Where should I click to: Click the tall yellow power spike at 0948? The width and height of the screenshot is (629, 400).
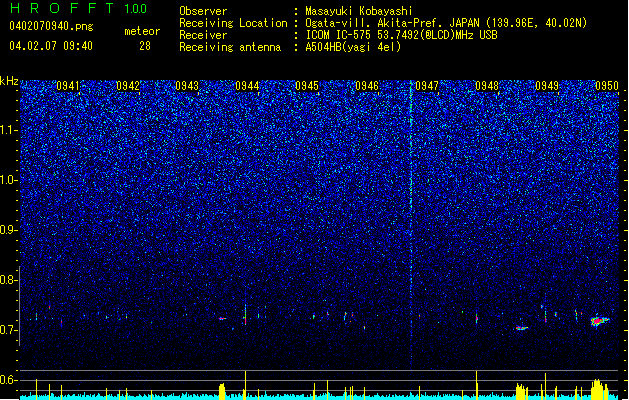click(x=477, y=384)
